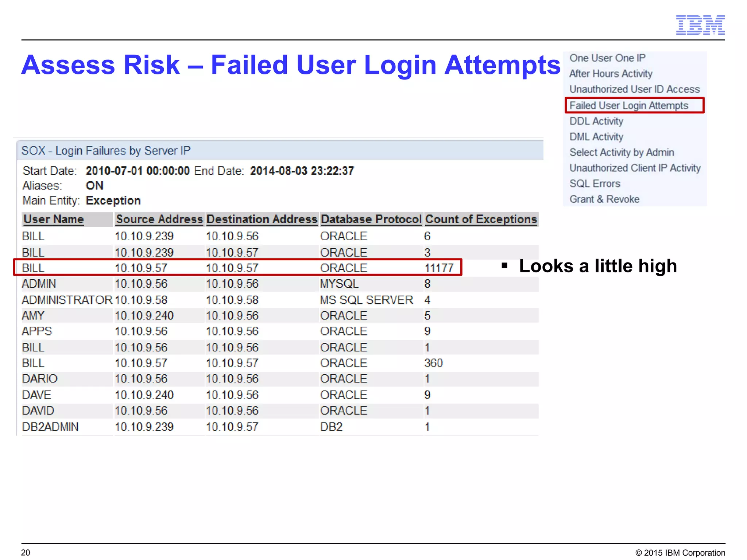747x560 pixels.
Task: Open the One User One IP report
Action: click(607, 58)
